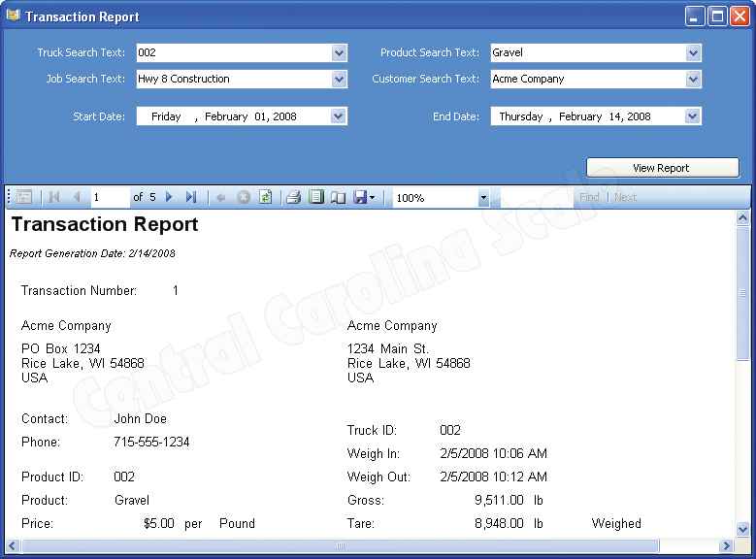
Task: Open Customer Search Text dropdown
Action: point(693,79)
